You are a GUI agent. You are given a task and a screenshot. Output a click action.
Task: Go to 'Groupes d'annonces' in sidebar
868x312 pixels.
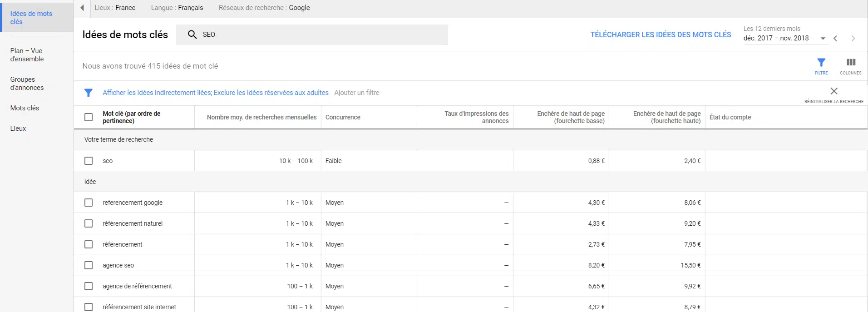[27, 84]
